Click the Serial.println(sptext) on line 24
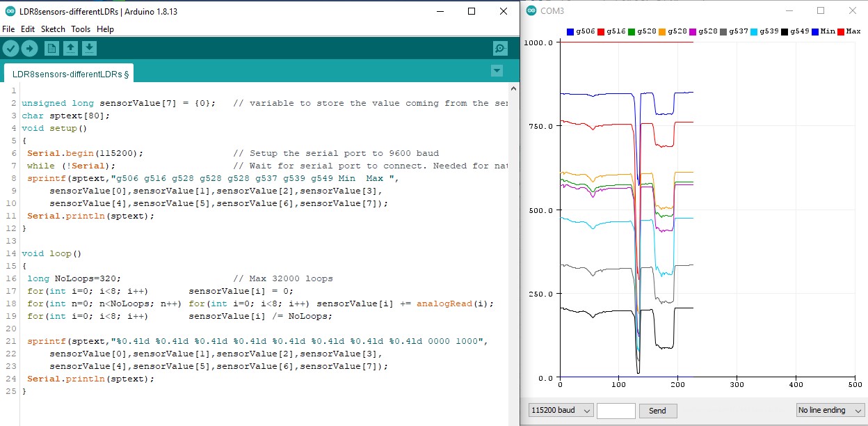 point(90,379)
